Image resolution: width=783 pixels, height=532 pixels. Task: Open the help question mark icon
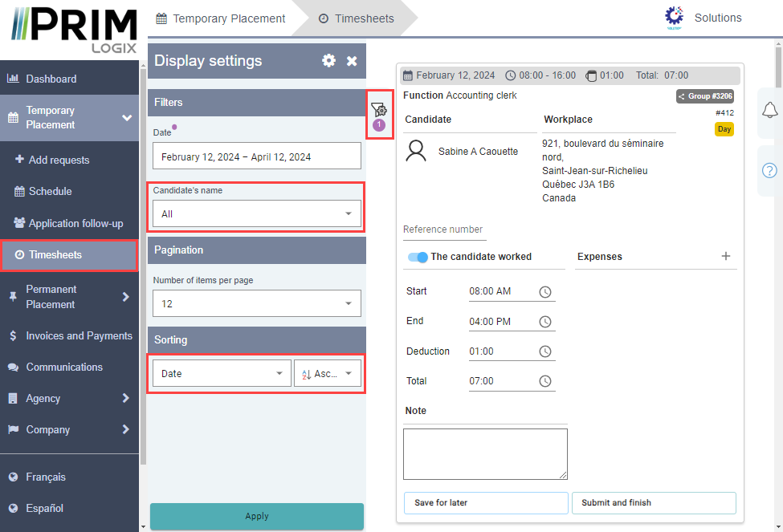coord(769,170)
